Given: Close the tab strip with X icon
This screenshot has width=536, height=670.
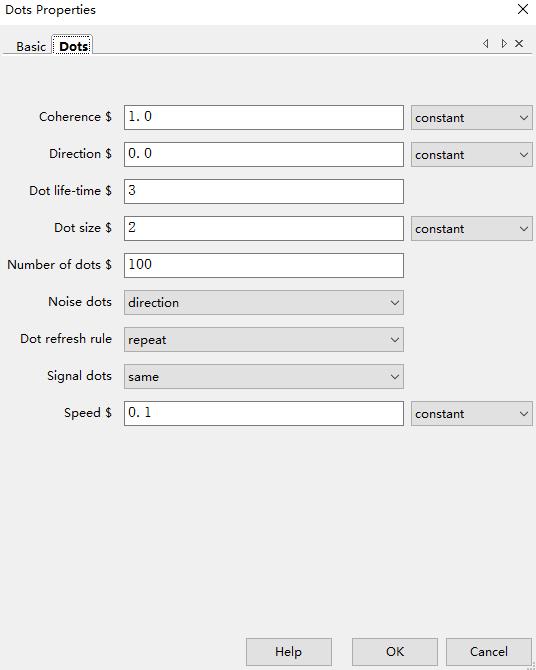Looking at the screenshot, I should [519, 44].
